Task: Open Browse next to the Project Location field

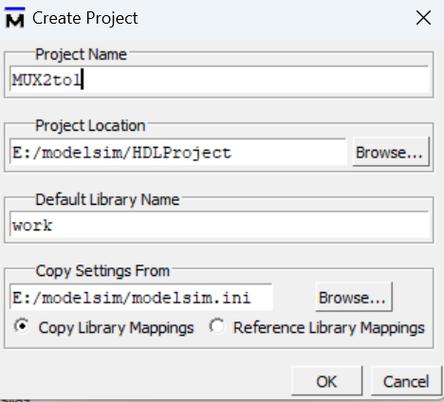Action: click(391, 152)
